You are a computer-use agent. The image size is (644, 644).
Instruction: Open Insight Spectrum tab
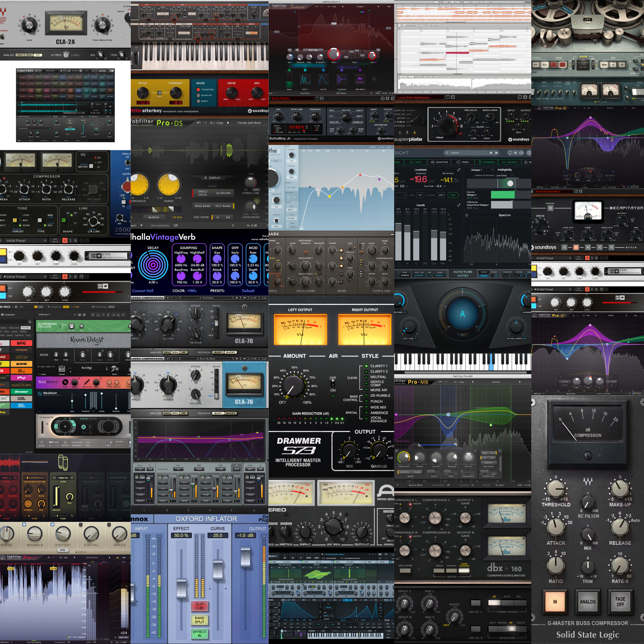click(x=510, y=162)
